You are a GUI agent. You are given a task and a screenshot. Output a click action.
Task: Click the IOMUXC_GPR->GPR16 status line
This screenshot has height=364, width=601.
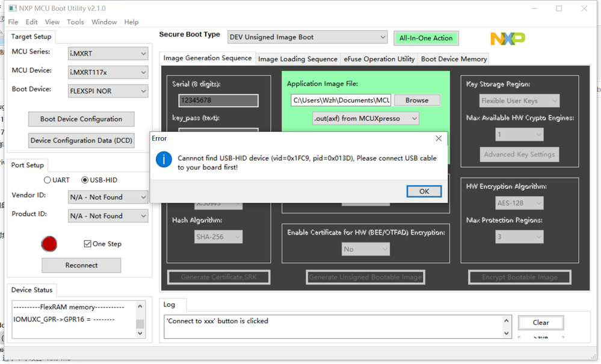click(x=64, y=319)
